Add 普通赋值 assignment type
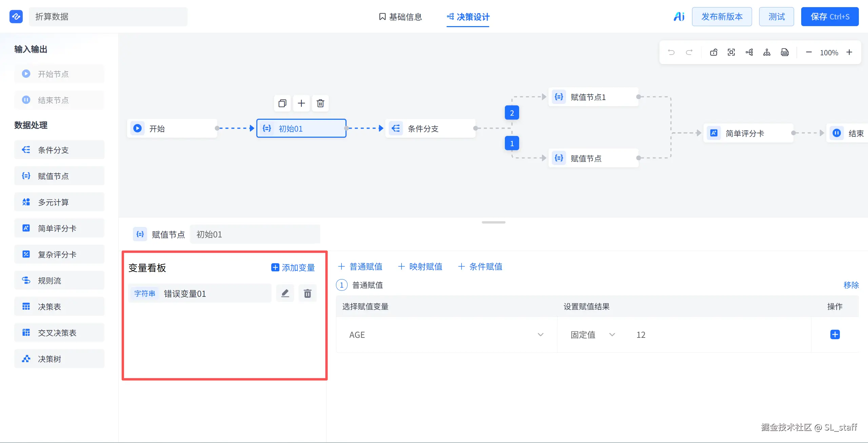 tap(360, 267)
